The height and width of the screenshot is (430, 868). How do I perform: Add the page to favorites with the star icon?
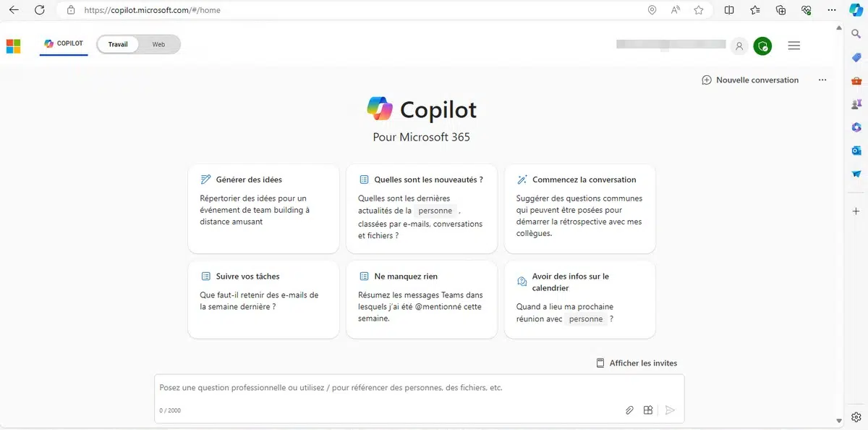point(698,10)
